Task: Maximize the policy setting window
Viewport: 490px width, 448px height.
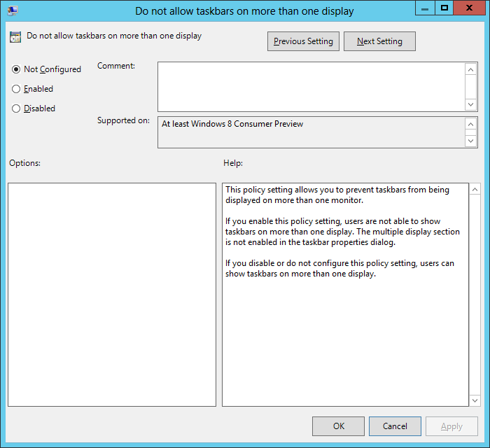Action: coord(443,8)
